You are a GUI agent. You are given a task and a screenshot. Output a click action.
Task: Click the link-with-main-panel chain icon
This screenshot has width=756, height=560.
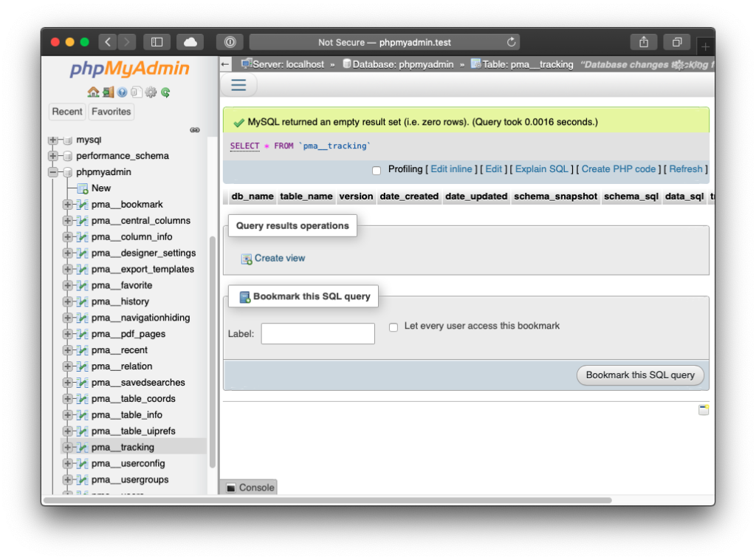[195, 130]
